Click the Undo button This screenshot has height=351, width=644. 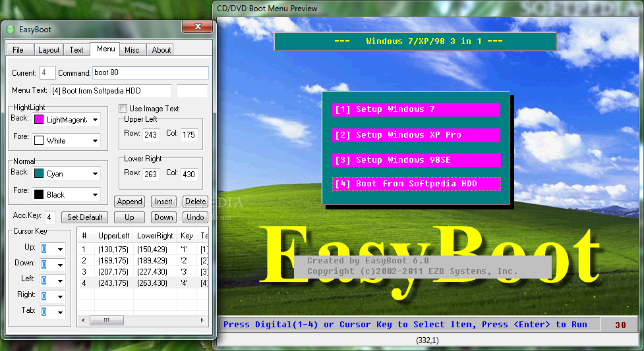click(x=195, y=217)
